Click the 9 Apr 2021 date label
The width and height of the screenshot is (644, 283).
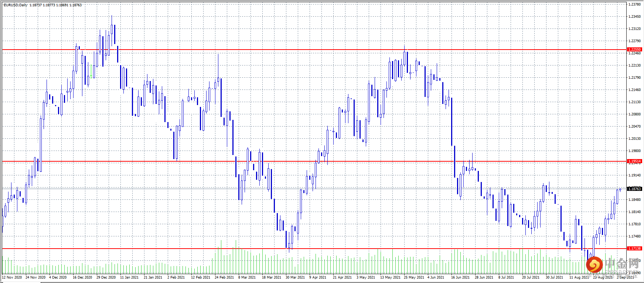[x=318, y=277]
